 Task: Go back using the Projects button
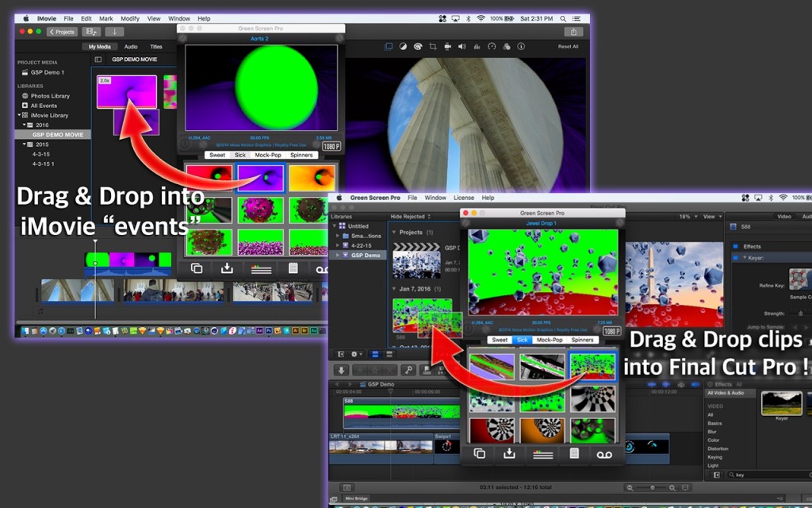pos(62,32)
